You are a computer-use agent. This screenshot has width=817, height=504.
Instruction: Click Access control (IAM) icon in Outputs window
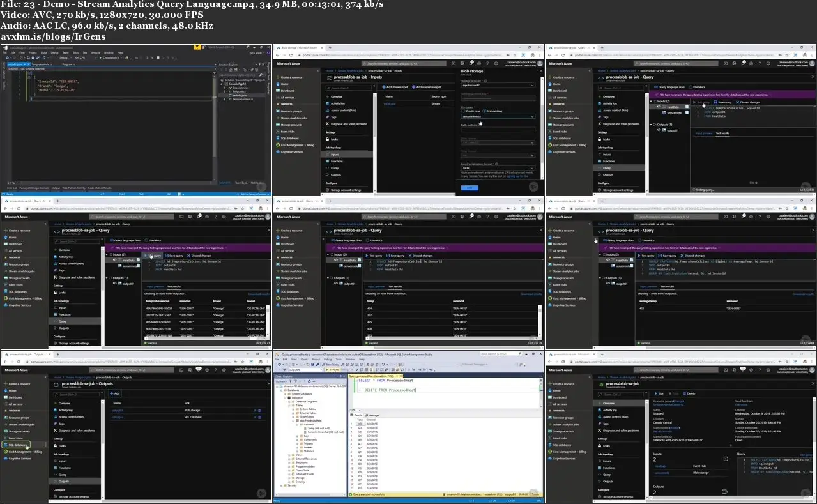pyautogui.click(x=56, y=416)
